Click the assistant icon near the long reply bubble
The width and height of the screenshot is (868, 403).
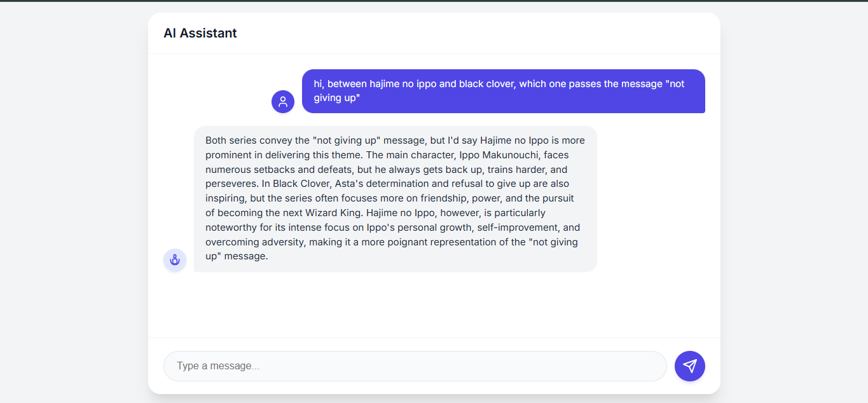[175, 259]
